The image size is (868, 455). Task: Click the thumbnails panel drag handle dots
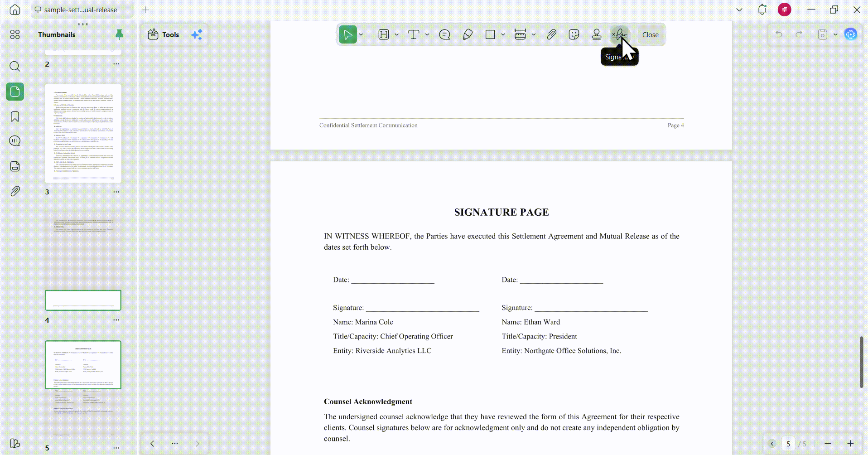[x=83, y=24]
